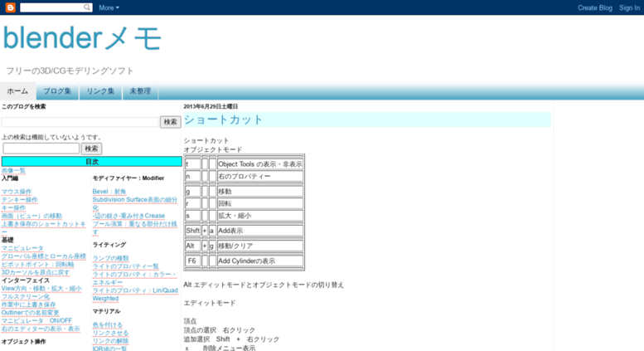Viewport: 644px width, 351px height.
Task: Open the キー操作 link
Action: coord(13,208)
